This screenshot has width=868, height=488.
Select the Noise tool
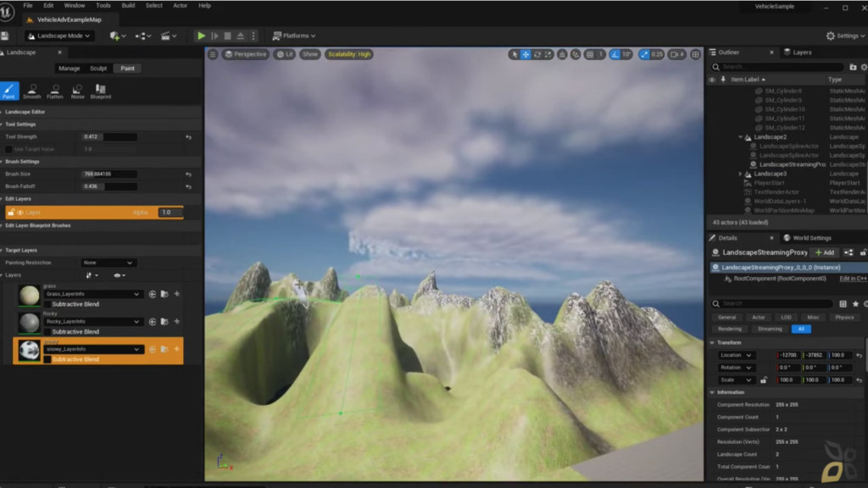click(x=77, y=91)
